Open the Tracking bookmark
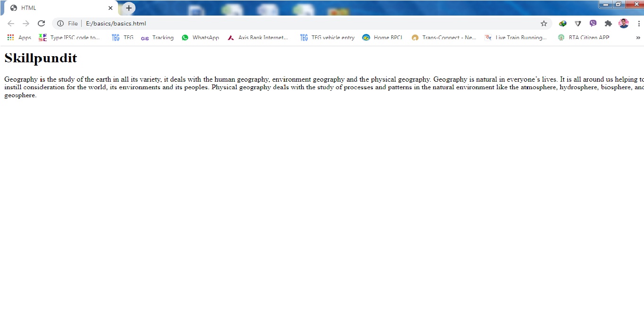644x319 pixels. pyautogui.click(x=157, y=38)
